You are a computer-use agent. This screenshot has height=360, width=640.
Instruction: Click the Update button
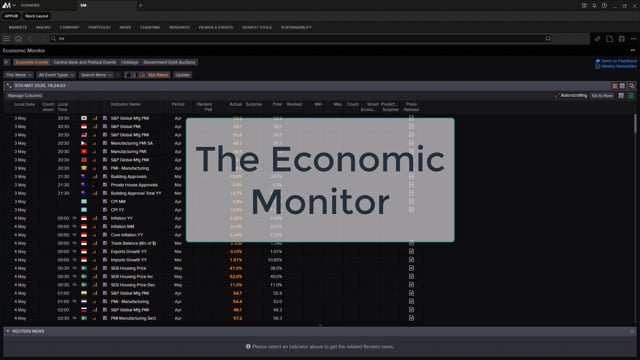[x=182, y=75]
